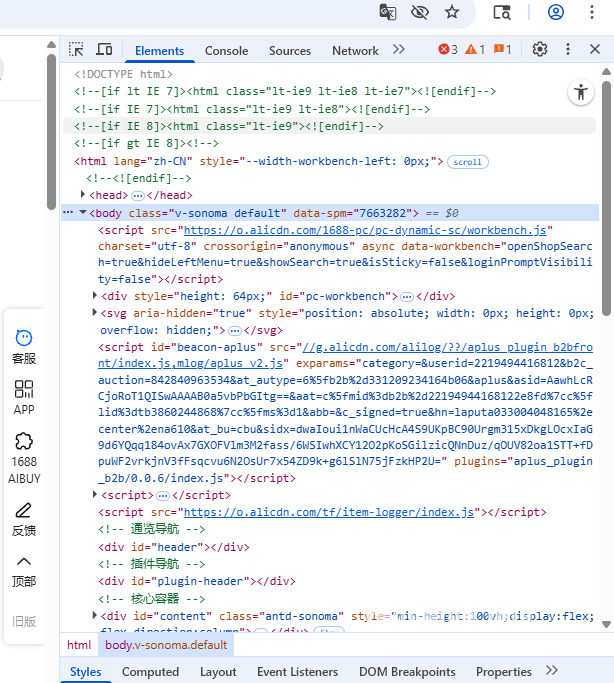
Task: Click the crossed-out eye icon in address bar
Action: coord(419,12)
